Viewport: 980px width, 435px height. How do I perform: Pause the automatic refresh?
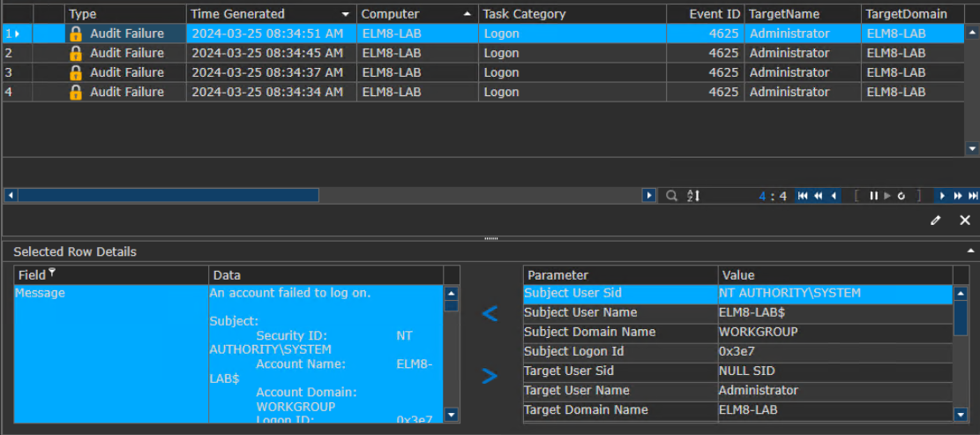tap(874, 196)
